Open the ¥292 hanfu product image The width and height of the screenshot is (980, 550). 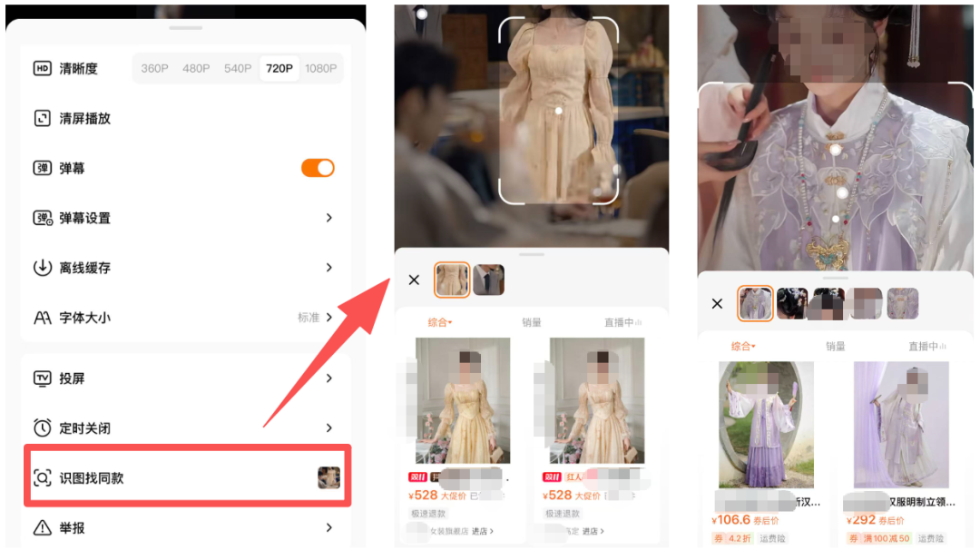coord(901,425)
